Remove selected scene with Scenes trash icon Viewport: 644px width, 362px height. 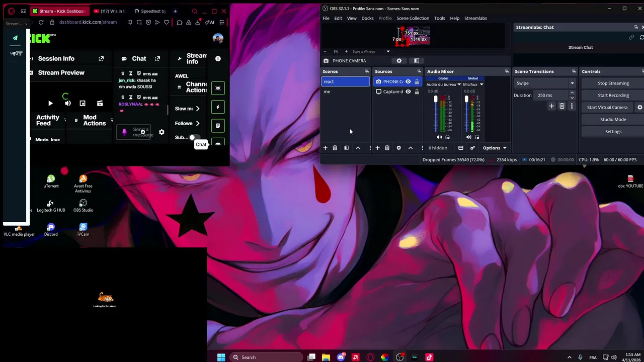[x=335, y=148]
